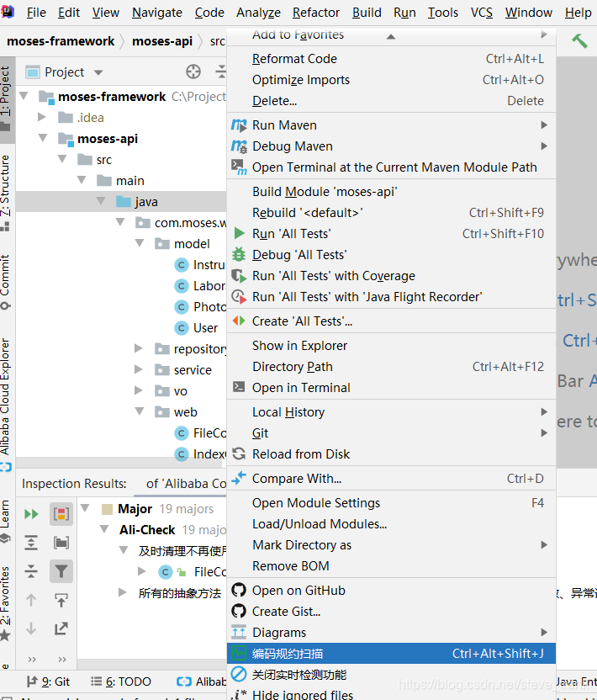Click Show in Explorer

[x=391, y=346]
